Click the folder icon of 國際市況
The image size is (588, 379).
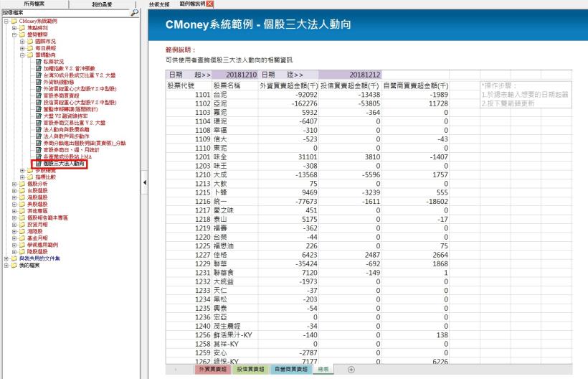(x=30, y=42)
